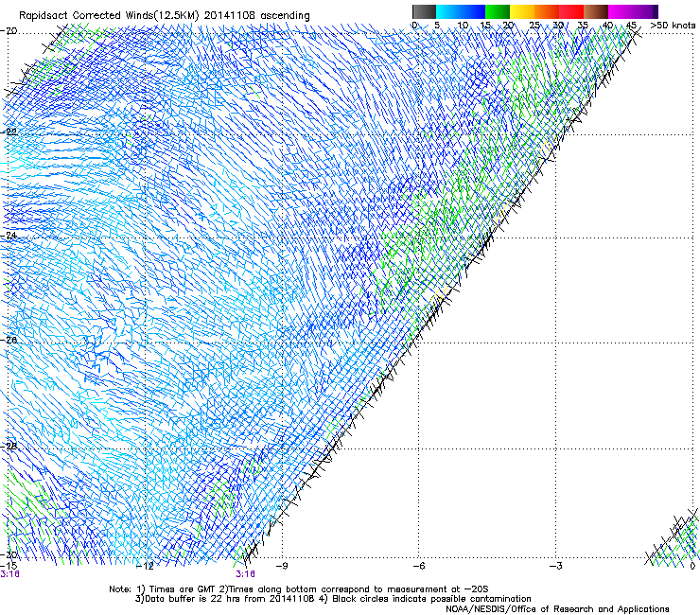Click the '-9' longitude axis label
The width and height of the screenshot is (700, 615).
pyautogui.click(x=282, y=567)
